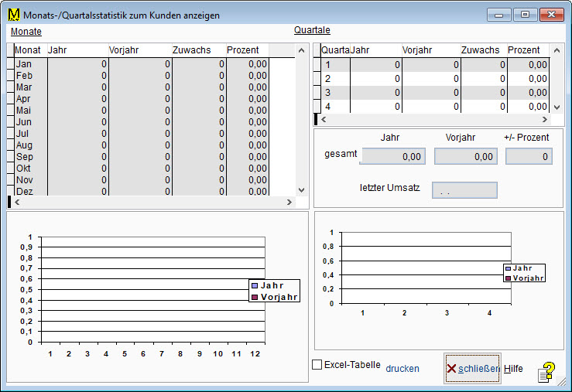The width and height of the screenshot is (572, 392).
Task: Click the Jahr color swatch in monthly chart legend
Action: point(255,285)
